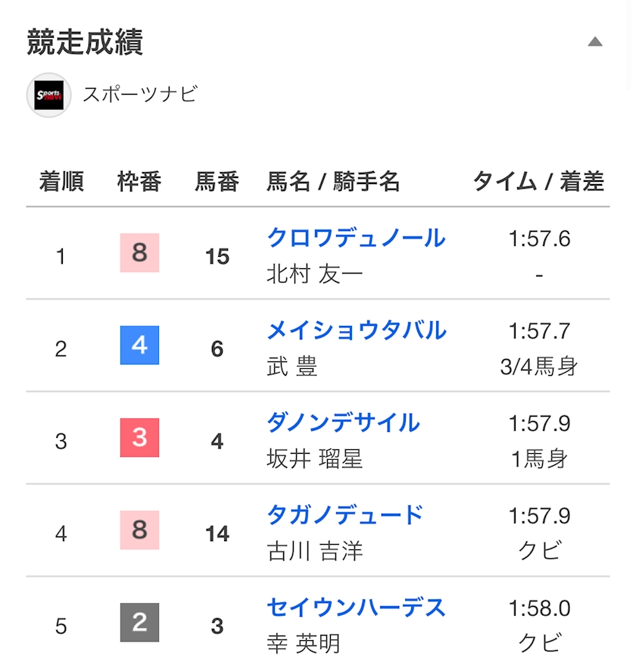Click the 着順 column header

point(61,181)
